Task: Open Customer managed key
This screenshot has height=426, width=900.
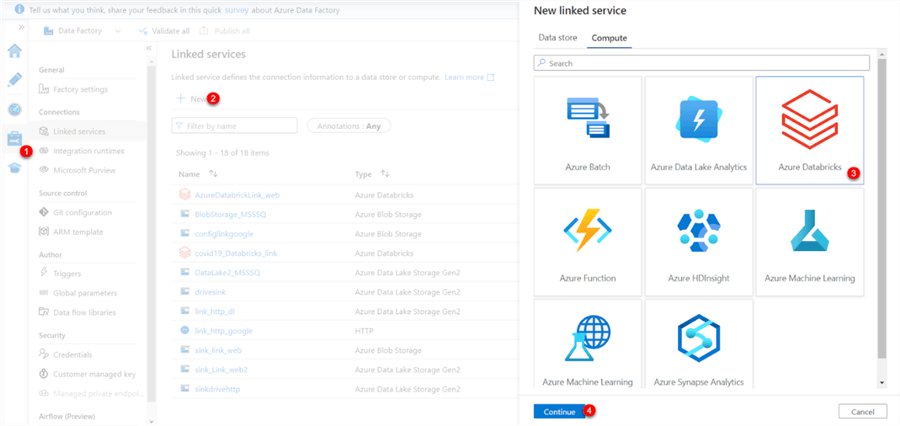Action: [87, 374]
